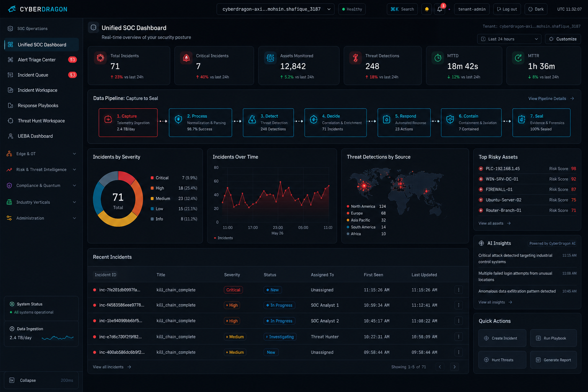Viewport: 588px width, 392px height.
Task: Click the Threat Hunt Workspace icon
Action: point(10,121)
